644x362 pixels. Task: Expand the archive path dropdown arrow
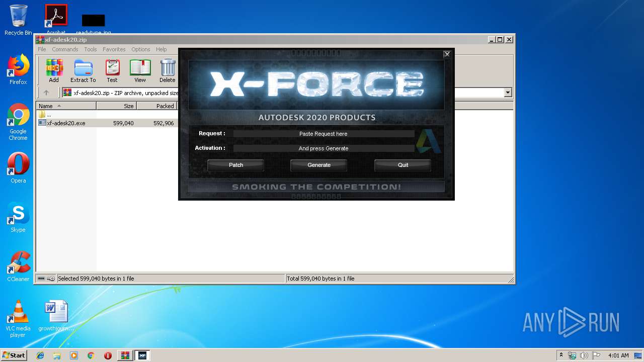coord(508,93)
